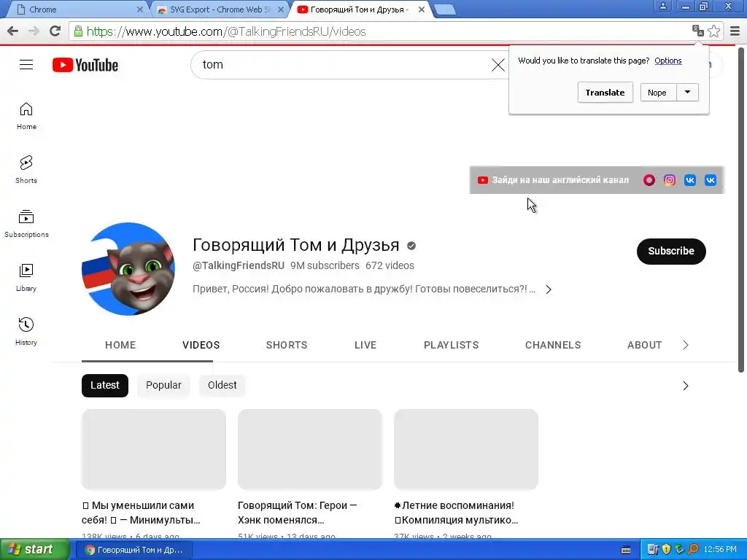747x560 pixels.
Task: Click the red circle icon in the banner links
Action: tap(649, 180)
